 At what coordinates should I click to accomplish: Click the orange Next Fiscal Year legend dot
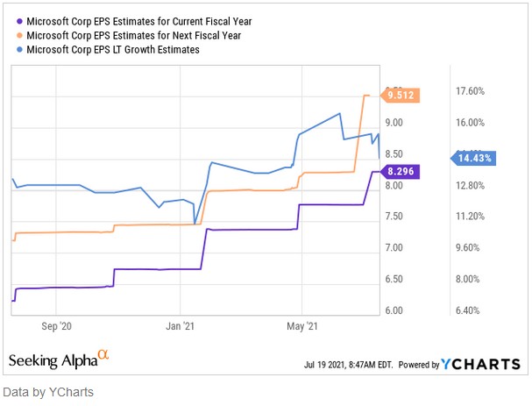[x=19, y=35]
